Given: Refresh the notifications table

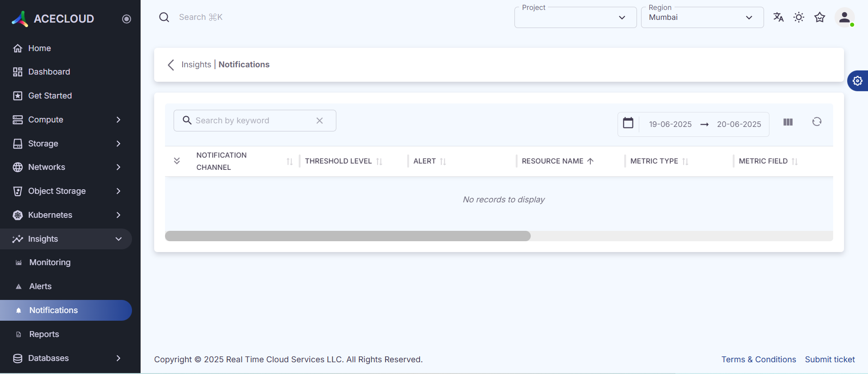Looking at the screenshot, I should click(x=816, y=122).
